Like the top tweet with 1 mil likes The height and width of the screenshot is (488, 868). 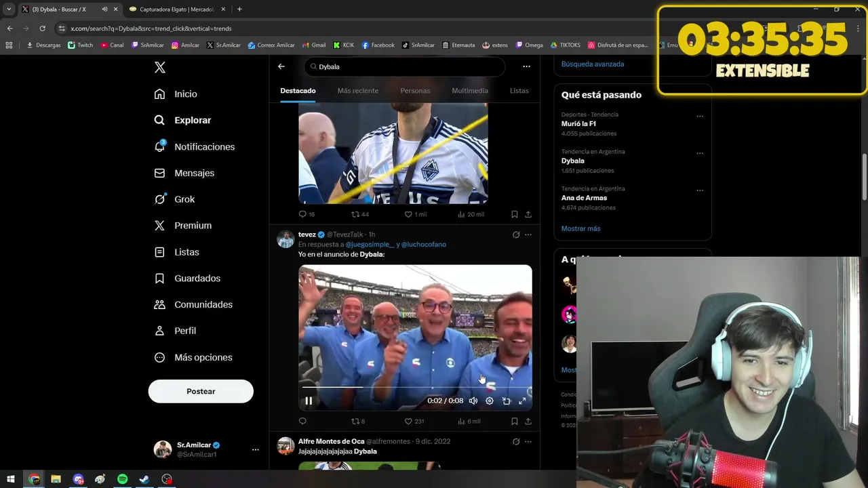coord(415,214)
